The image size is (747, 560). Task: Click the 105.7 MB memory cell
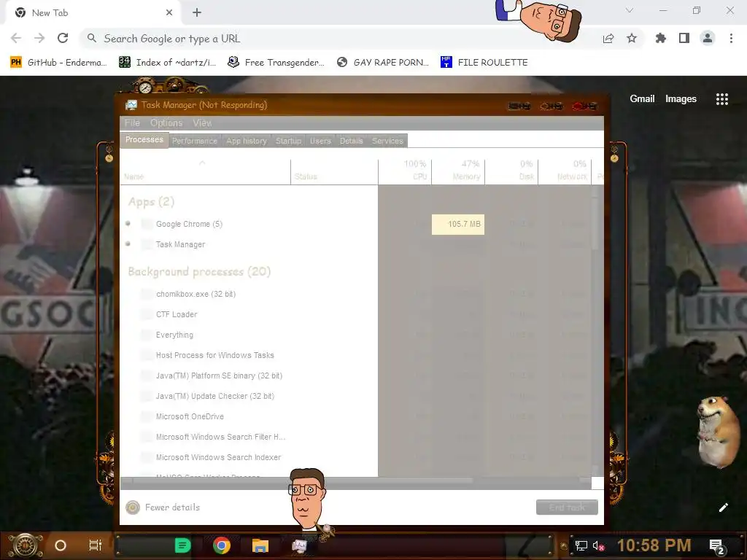(x=458, y=225)
